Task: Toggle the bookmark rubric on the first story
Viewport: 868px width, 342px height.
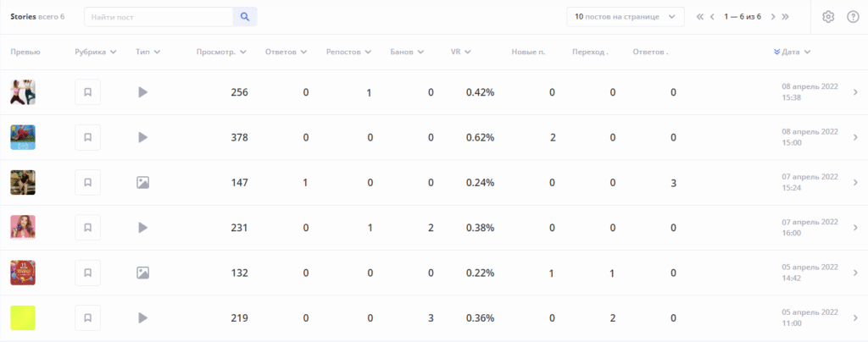Action: pyautogui.click(x=87, y=92)
